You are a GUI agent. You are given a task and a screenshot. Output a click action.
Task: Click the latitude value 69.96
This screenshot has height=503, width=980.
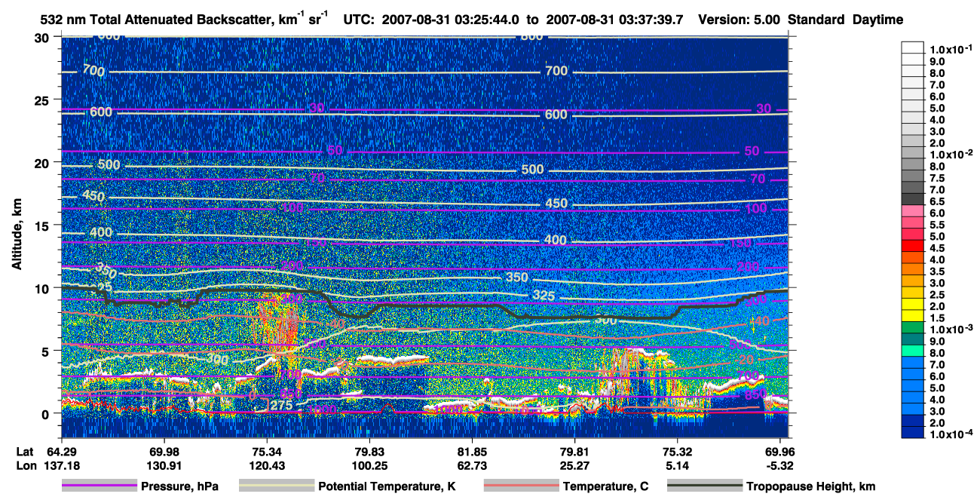781,451
